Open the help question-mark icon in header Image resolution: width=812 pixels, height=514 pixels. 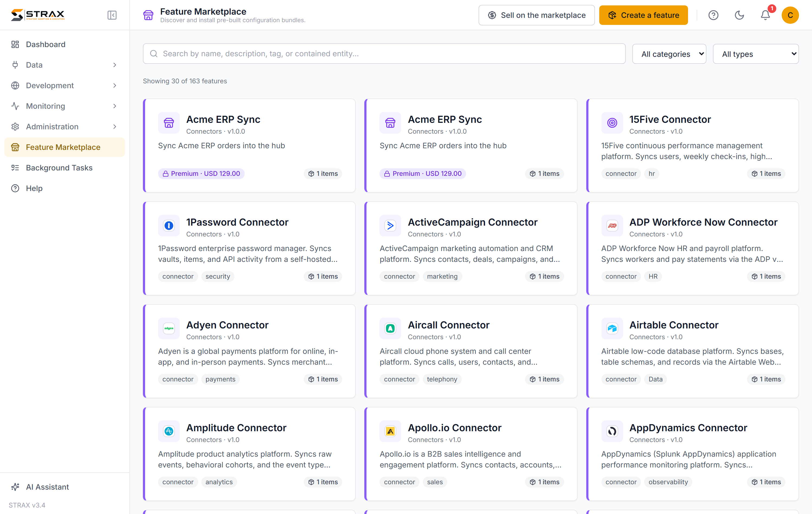coord(713,15)
